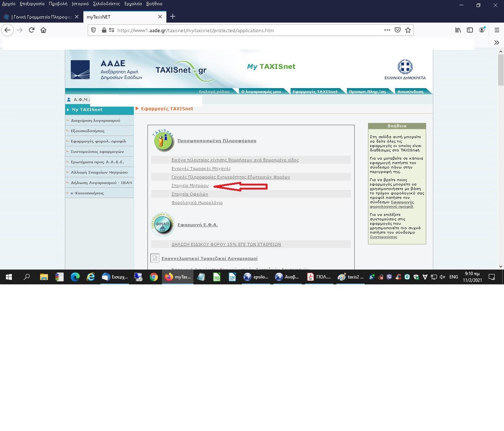Save page to Pocket icon
The height and width of the screenshot is (431, 504).
tap(398, 30)
